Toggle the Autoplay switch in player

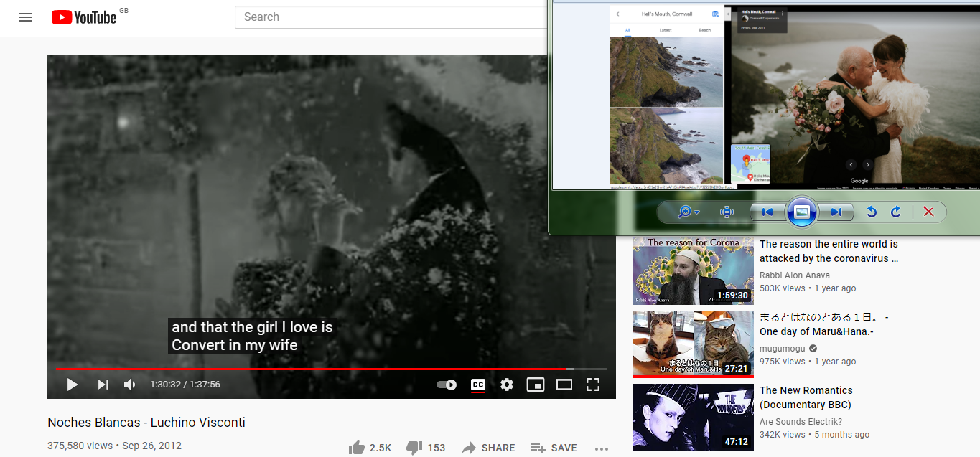[x=447, y=385]
